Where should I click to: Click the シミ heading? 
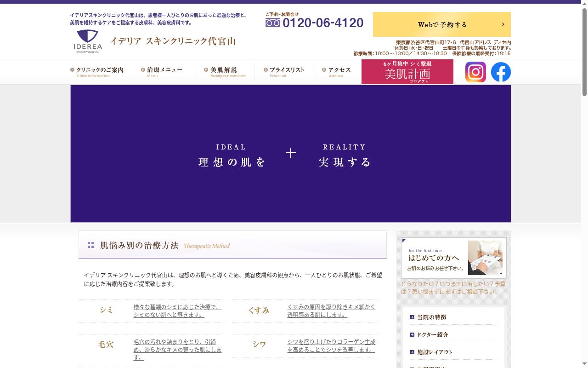pos(106,310)
